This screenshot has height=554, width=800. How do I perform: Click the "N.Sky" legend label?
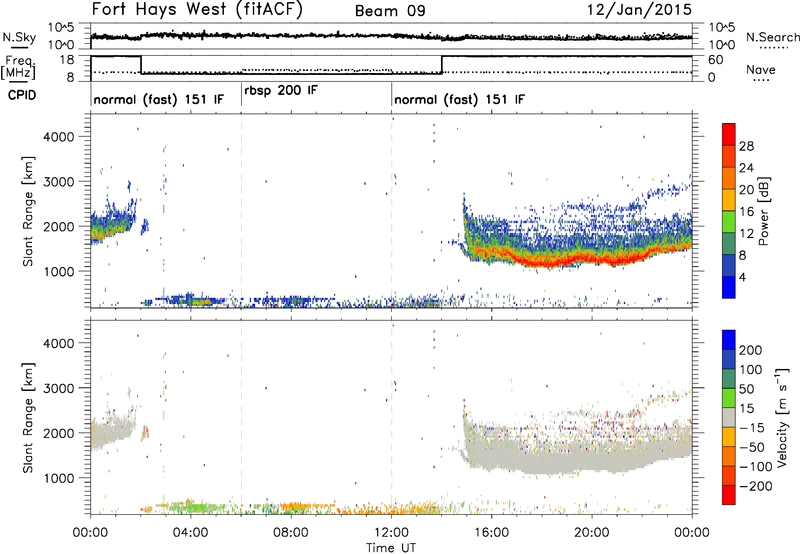coord(19,37)
